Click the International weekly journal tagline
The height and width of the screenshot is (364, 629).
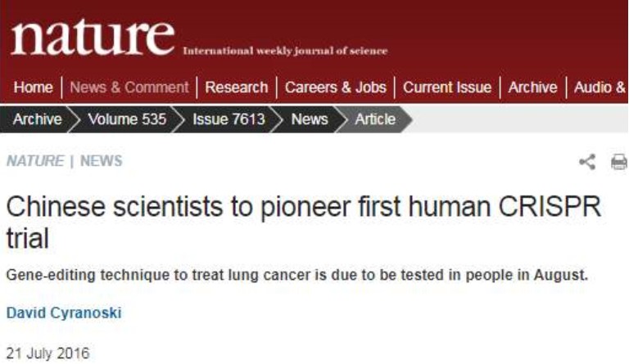(285, 51)
